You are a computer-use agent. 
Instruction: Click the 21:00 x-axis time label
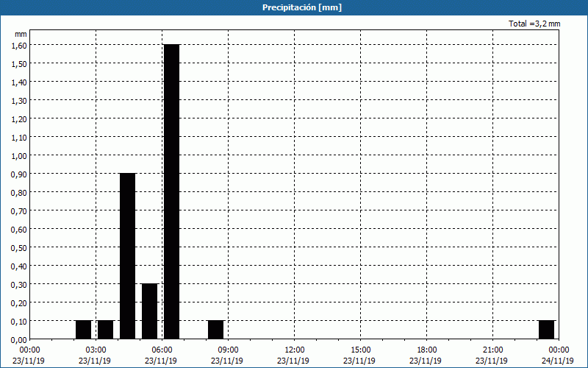[492, 350]
